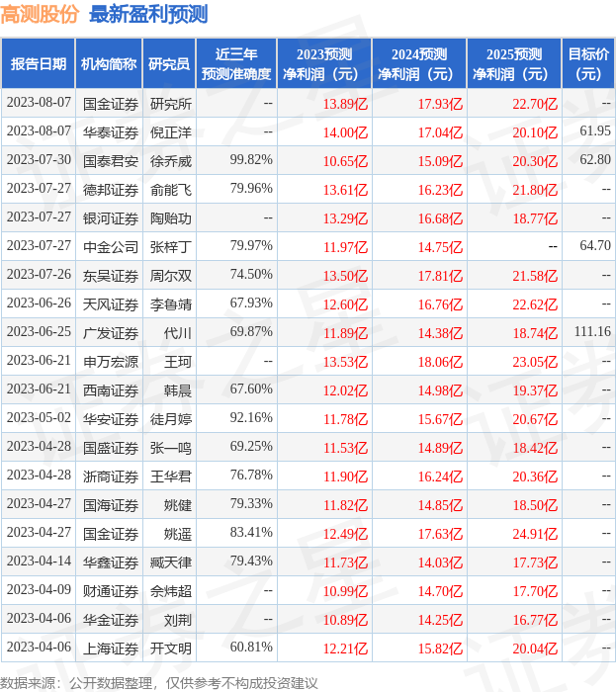Click the 2023预测净利润 column header
Viewport: 616px width, 692px height.
coord(324,63)
